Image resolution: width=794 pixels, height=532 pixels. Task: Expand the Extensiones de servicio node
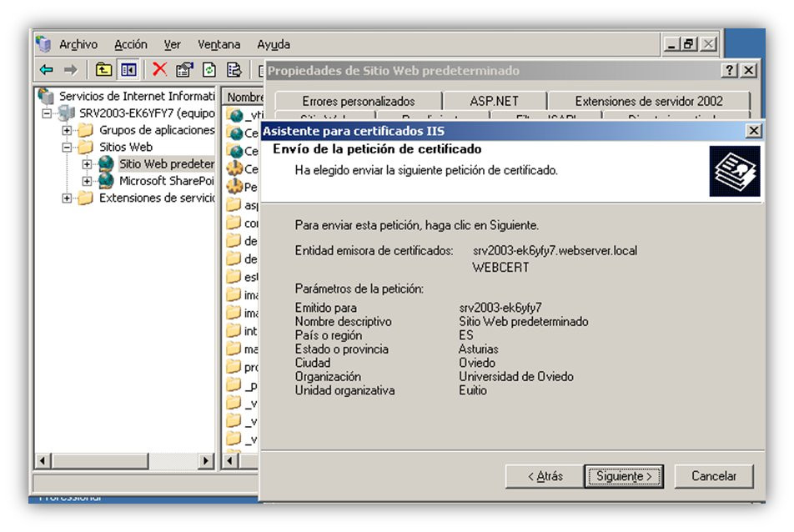pyautogui.click(x=67, y=198)
